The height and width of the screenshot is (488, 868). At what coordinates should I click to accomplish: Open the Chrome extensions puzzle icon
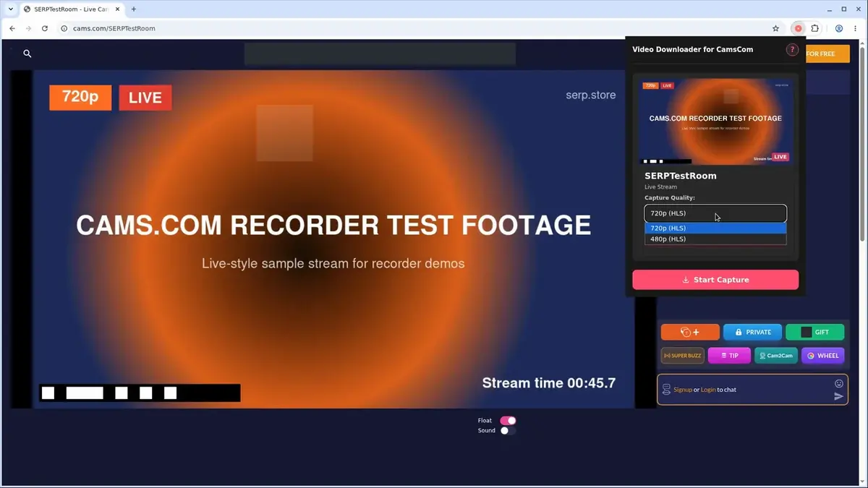pos(815,28)
